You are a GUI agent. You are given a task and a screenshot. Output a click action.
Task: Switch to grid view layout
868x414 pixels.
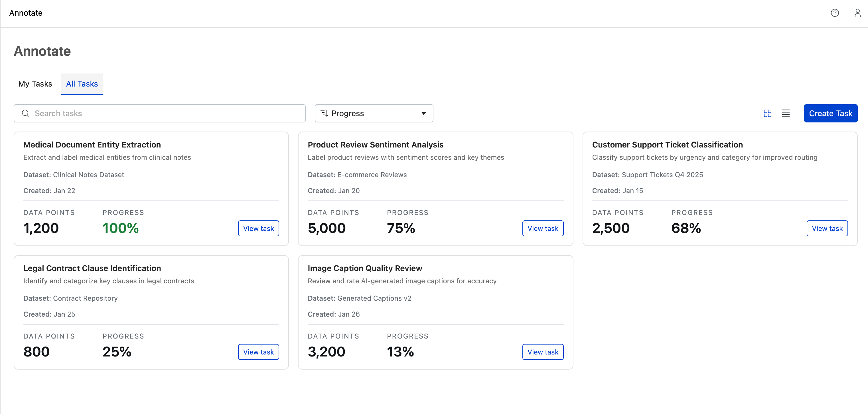click(x=768, y=113)
